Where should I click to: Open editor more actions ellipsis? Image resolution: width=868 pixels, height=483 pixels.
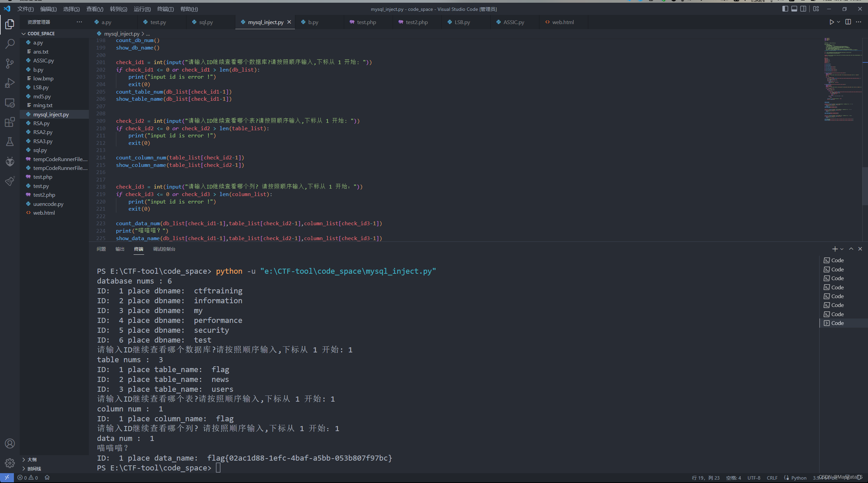pyautogui.click(x=859, y=22)
